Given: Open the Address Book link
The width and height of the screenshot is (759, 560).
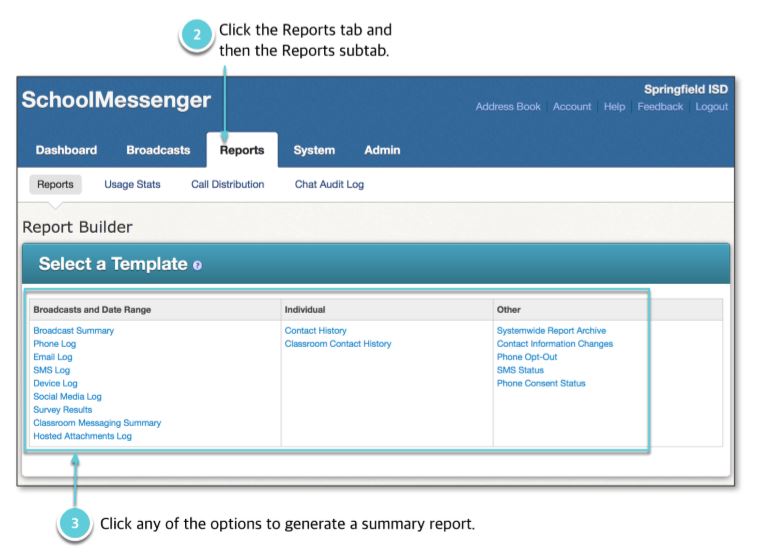Looking at the screenshot, I should point(508,106).
